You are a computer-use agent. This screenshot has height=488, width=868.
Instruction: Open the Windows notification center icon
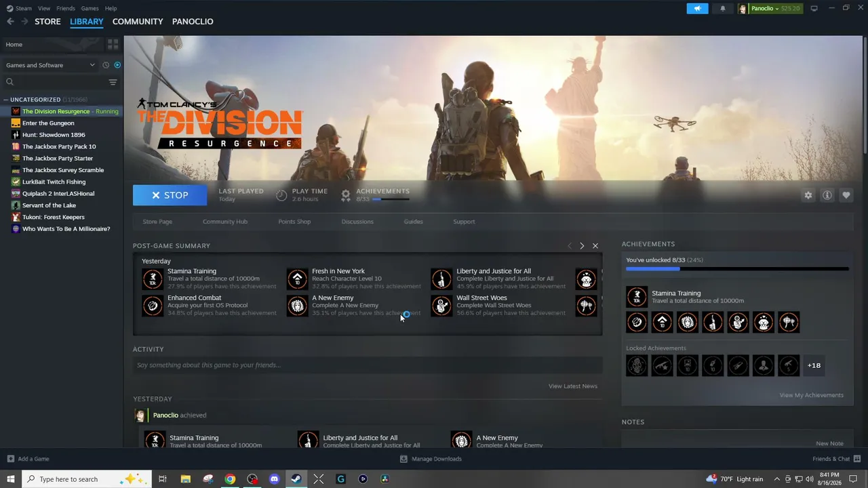[x=853, y=479]
